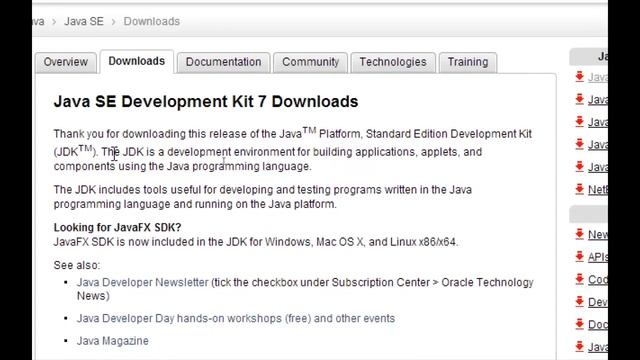
Task: Click the red download arrow beside Cod link
Action: pos(580,279)
